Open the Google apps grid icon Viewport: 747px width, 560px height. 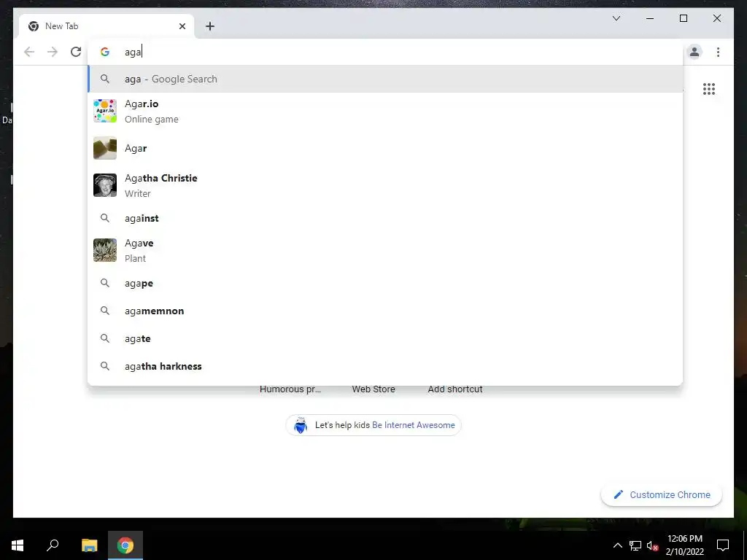point(709,89)
